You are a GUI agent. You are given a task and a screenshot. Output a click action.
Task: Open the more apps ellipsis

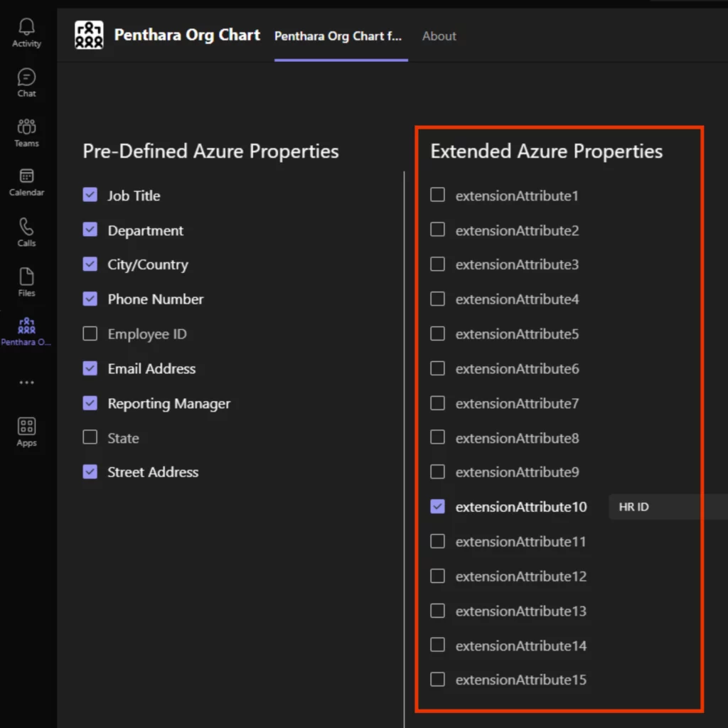coord(26,382)
